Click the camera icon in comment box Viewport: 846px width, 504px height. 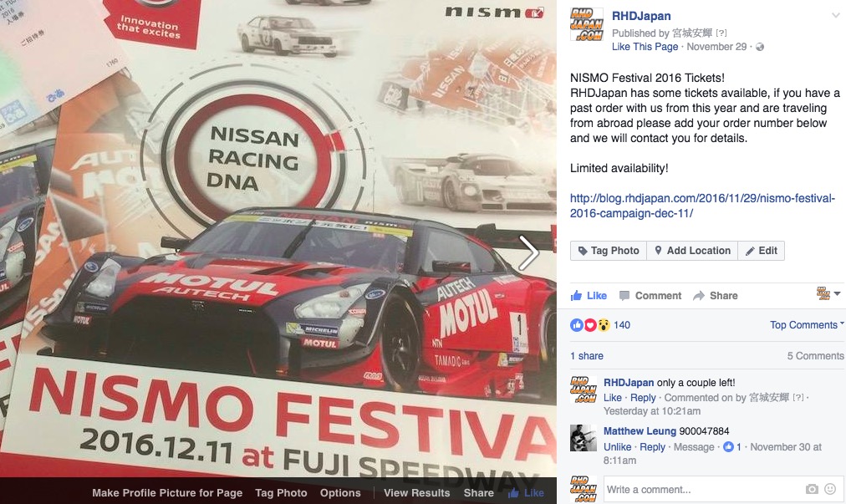pos(812,490)
